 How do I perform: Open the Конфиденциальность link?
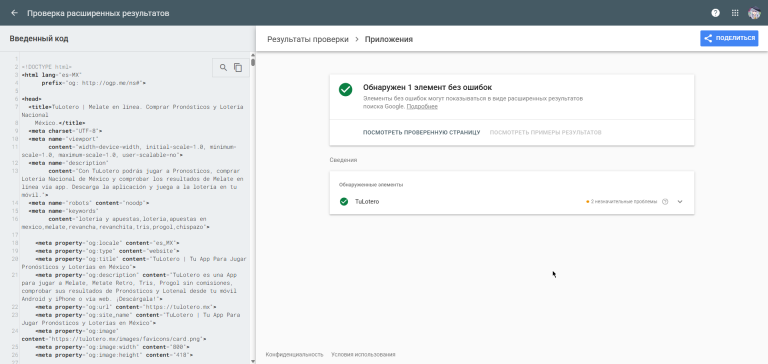point(294,354)
